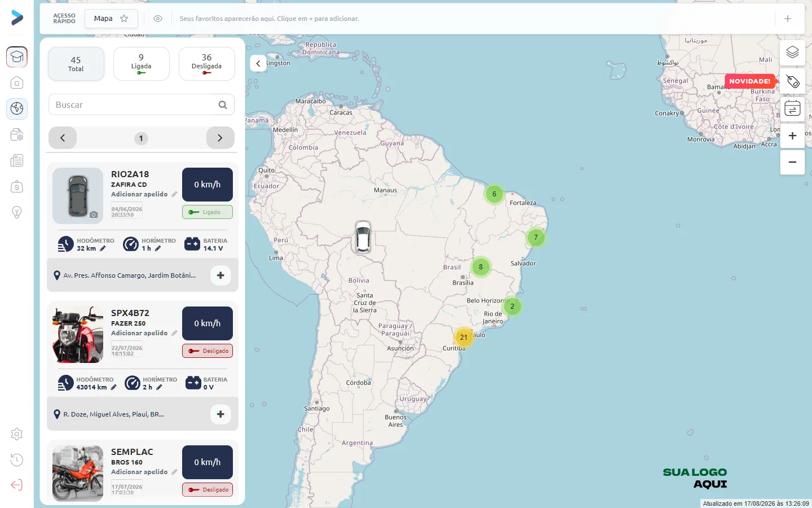Click the Desligado status badge on SEMPLAC

(208, 490)
